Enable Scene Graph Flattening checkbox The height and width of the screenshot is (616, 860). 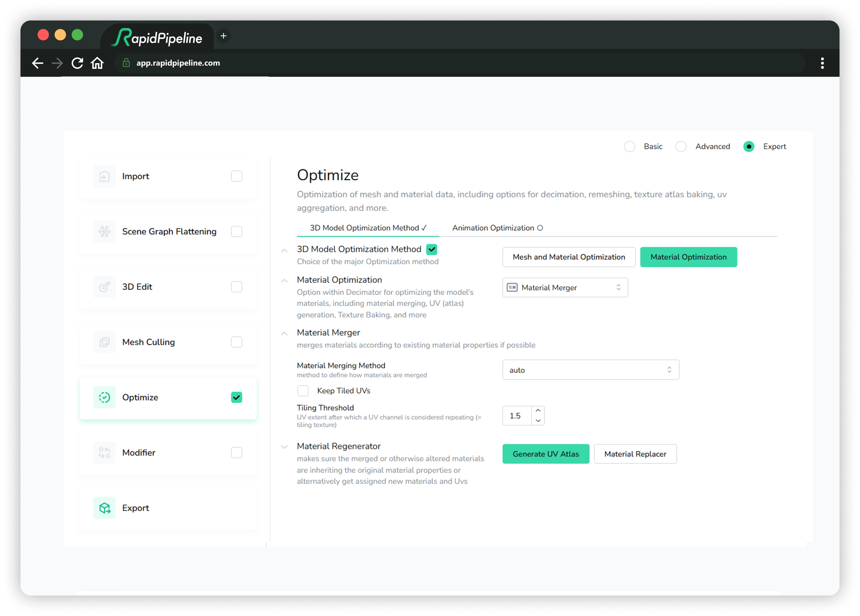click(x=237, y=231)
